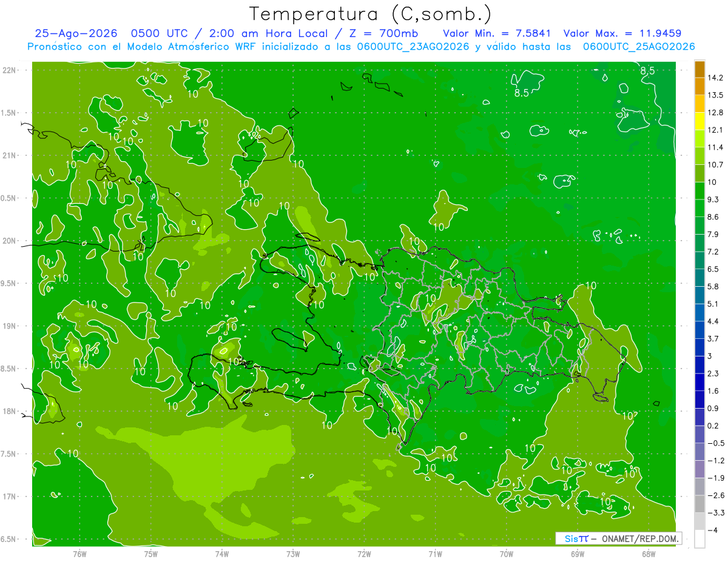Image resolution: width=728 pixels, height=562 pixels.
Task: Pick green legend swatch between 8.6 and 9.3
Action: point(699,209)
